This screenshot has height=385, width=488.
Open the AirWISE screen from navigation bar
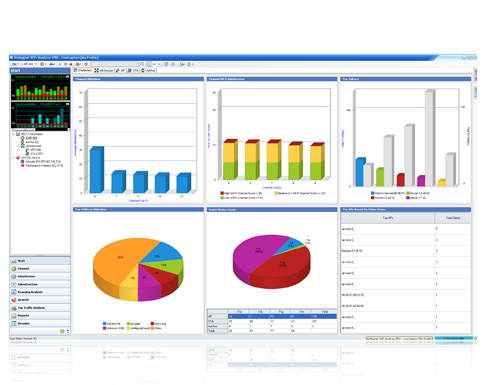40,300
